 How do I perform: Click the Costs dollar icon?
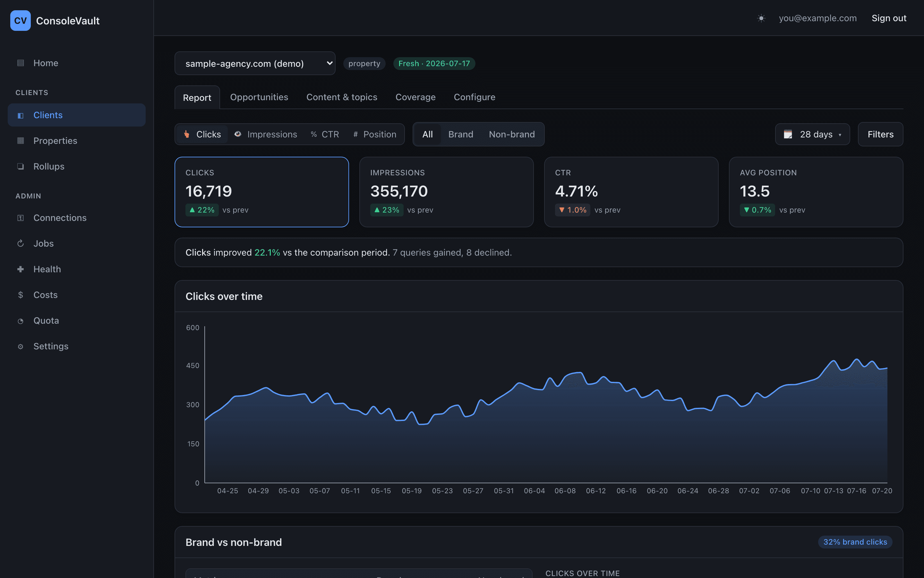[21, 295]
